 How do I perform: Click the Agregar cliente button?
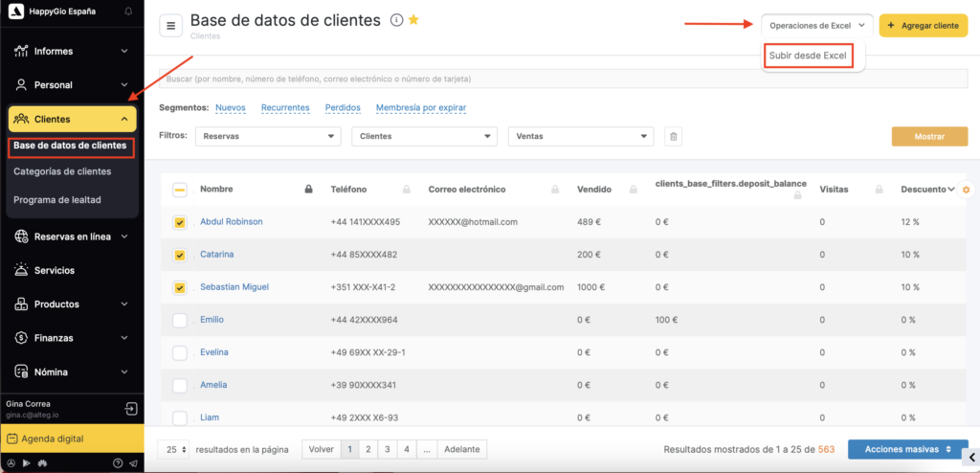923,26
